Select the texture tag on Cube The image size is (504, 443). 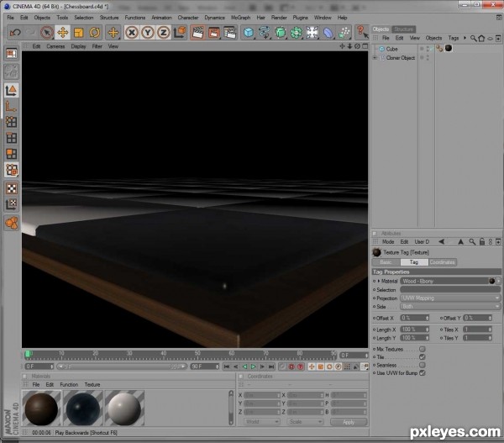(449, 48)
